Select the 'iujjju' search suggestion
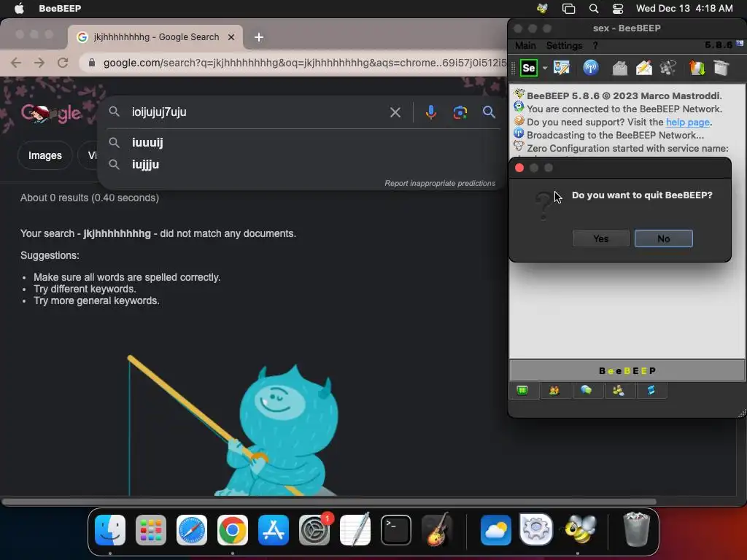Viewport: 747px width, 560px height. (x=145, y=165)
